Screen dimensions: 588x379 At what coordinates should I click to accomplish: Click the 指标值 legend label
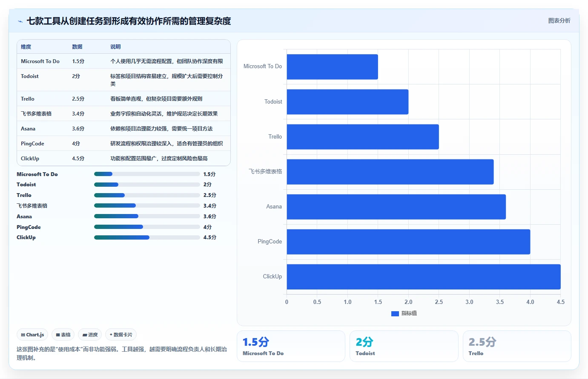point(409,313)
